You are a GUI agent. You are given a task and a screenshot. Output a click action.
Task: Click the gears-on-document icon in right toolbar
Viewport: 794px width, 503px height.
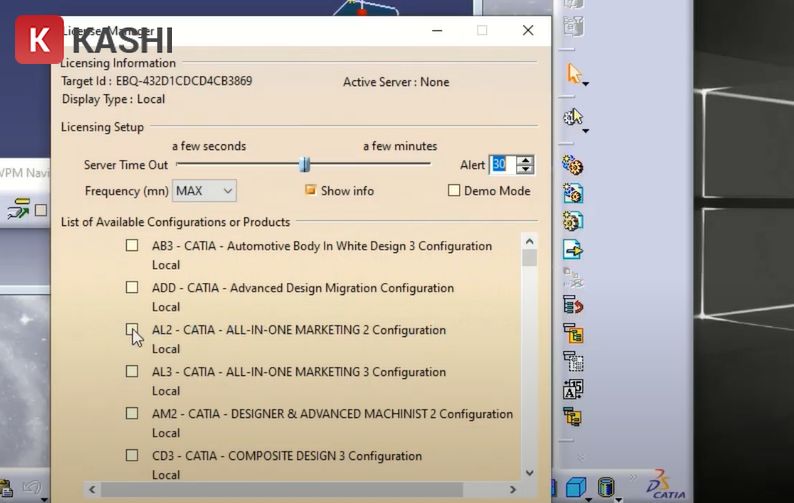tap(573, 193)
